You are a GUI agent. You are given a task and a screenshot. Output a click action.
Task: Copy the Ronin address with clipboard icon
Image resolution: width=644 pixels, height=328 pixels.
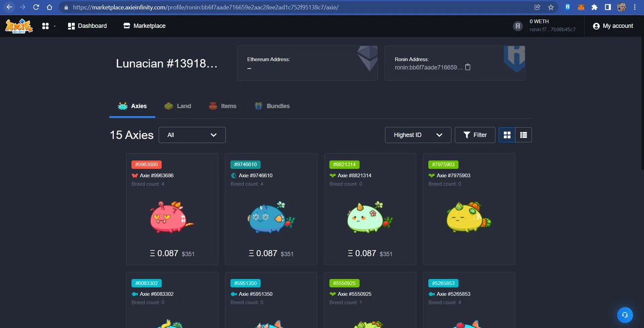click(467, 67)
